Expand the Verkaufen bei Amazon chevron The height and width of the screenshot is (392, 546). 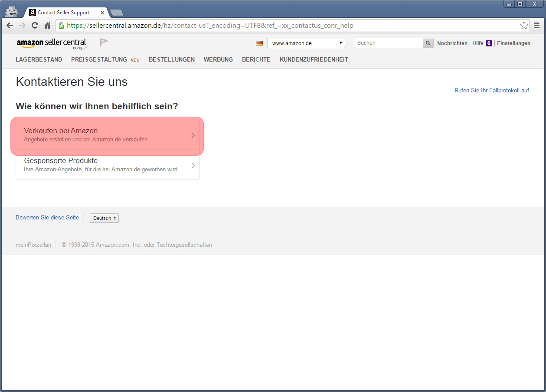tap(193, 136)
